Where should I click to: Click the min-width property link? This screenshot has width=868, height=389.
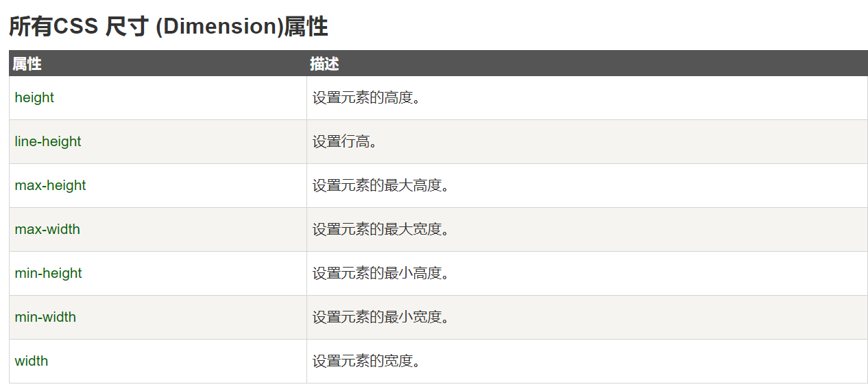[45, 317]
